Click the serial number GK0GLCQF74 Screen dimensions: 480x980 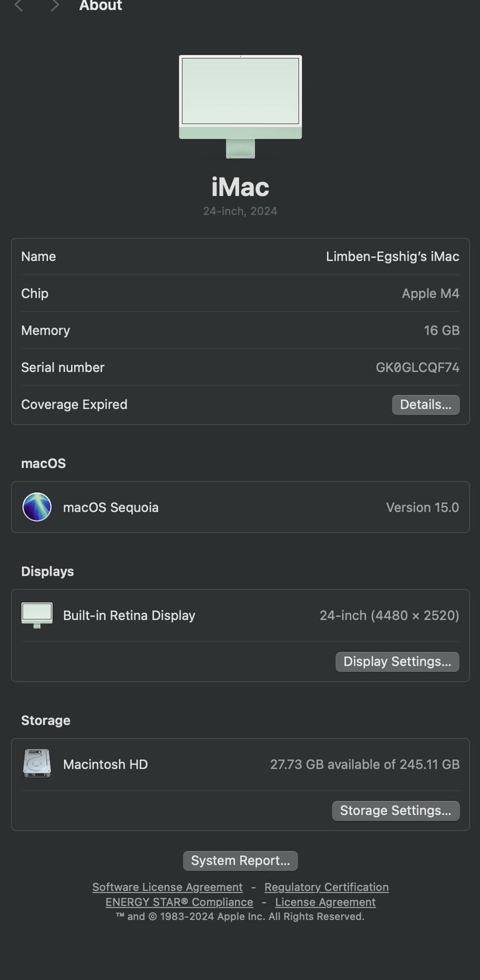point(418,367)
